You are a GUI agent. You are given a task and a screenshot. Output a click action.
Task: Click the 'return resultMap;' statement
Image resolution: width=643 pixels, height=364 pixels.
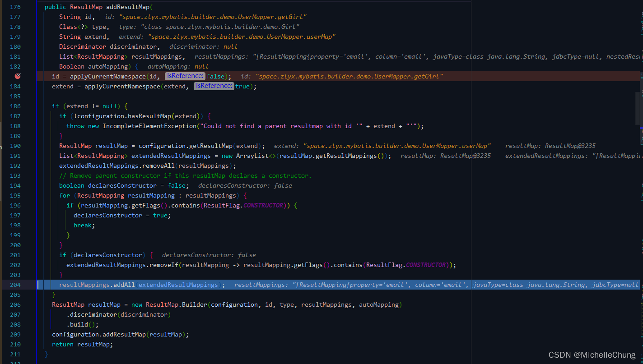tap(82, 344)
